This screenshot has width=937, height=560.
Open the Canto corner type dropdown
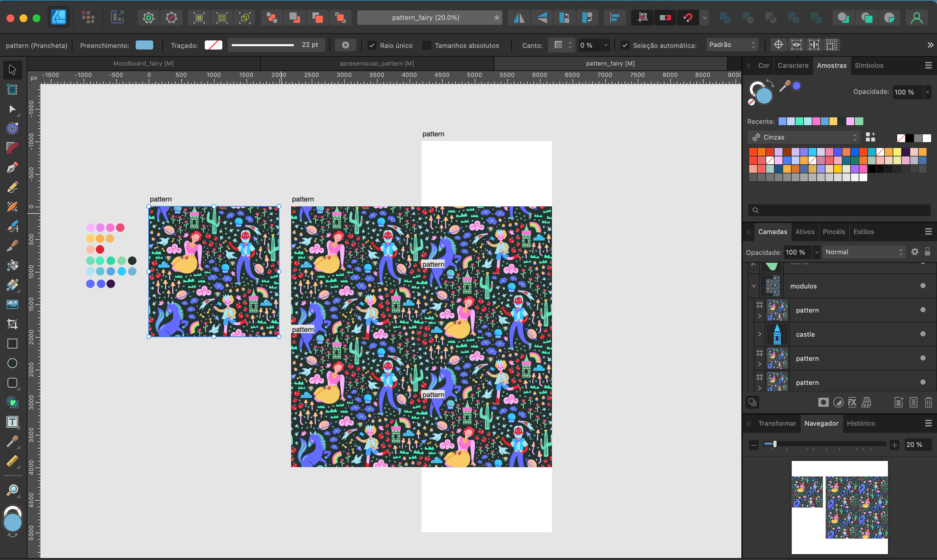point(561,45)
